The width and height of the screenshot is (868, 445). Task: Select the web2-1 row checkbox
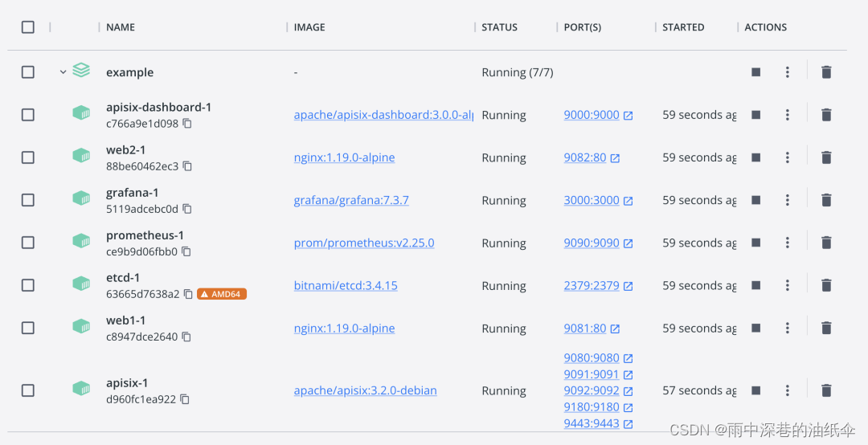point(27,157)
